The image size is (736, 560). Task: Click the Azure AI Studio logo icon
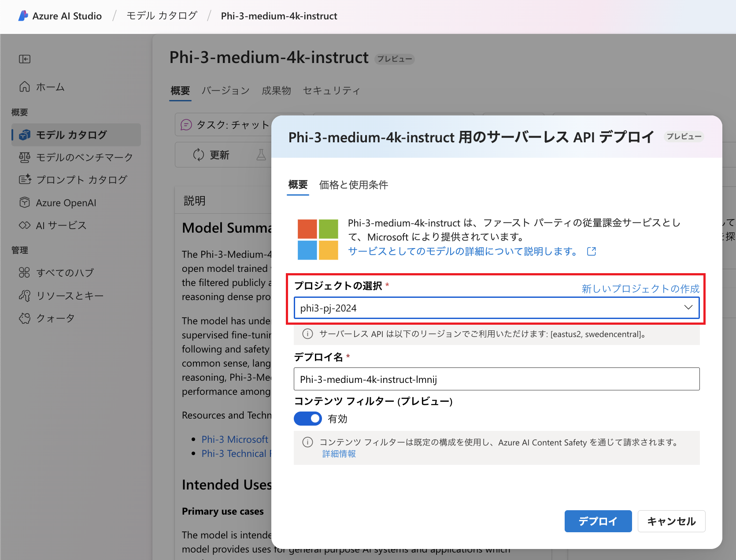(23, 16)
